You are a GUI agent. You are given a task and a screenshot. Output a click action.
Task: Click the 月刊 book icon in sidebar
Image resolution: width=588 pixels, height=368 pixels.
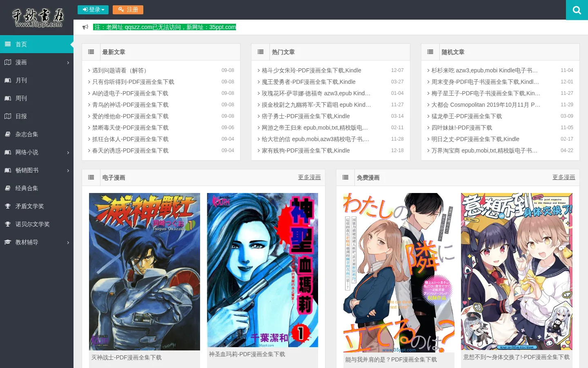8,80
